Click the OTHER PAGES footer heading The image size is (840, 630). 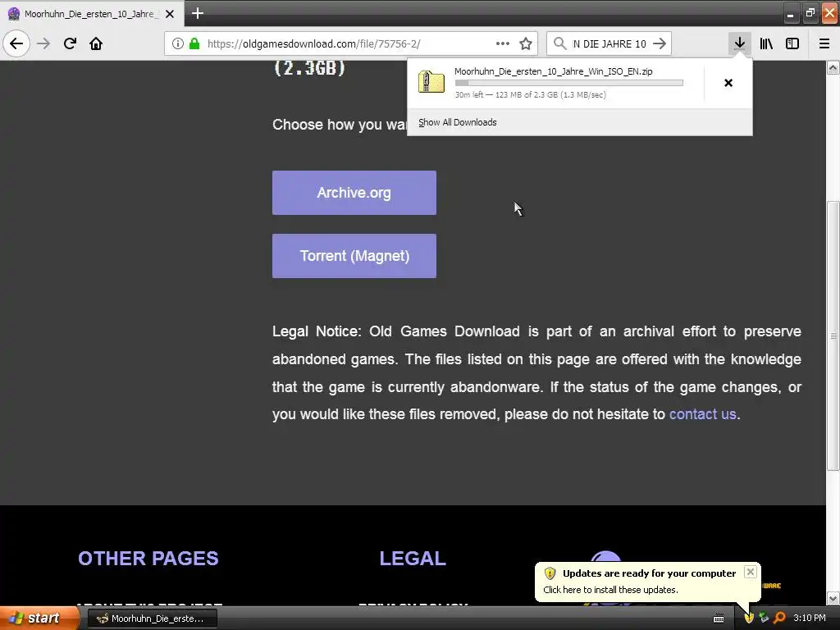pyautogui.click(x=148, y=558)
